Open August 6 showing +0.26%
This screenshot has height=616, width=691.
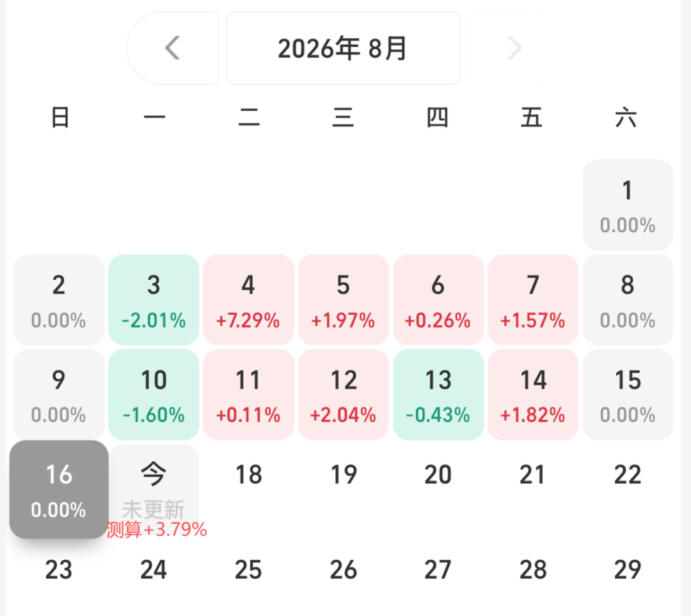click(438, 299)
